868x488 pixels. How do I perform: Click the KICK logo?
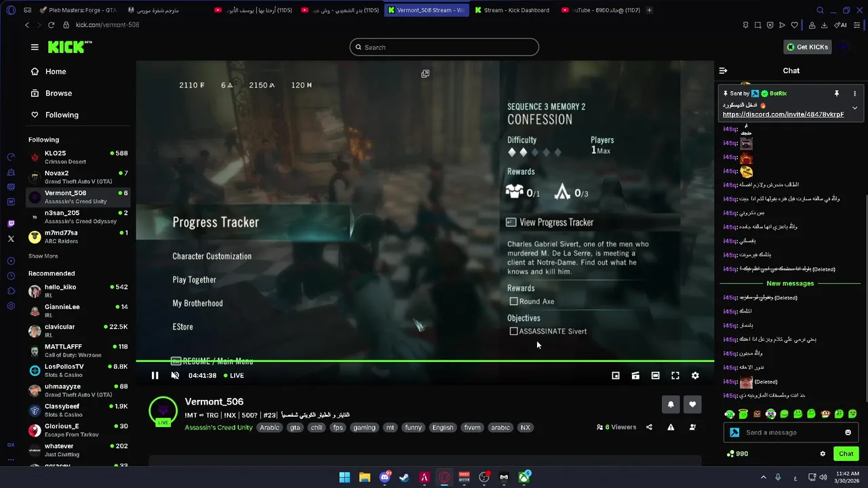click(69, 47)
